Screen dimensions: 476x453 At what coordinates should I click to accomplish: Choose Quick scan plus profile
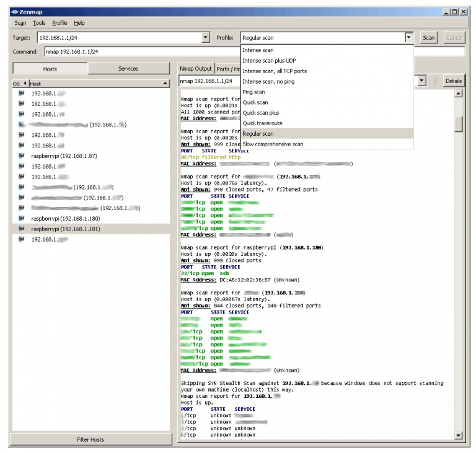pyautogui.click(x=327, y=113)
